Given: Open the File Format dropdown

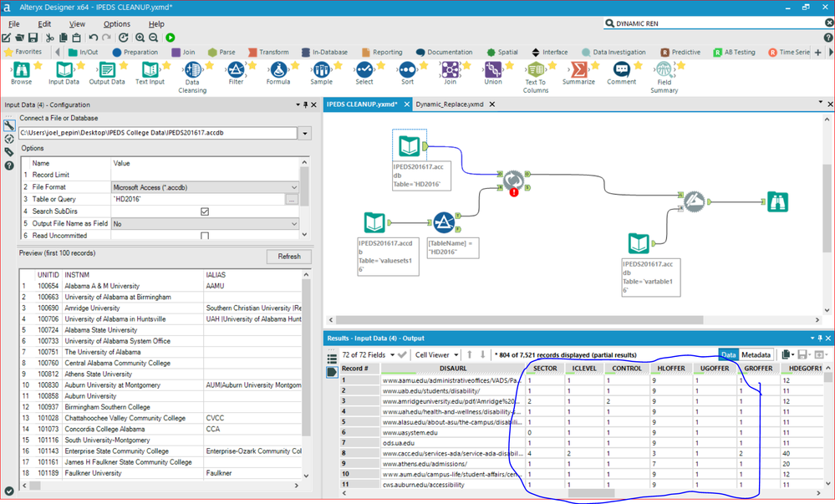Looking at the screenshot, I should click(x=293, y=187).
